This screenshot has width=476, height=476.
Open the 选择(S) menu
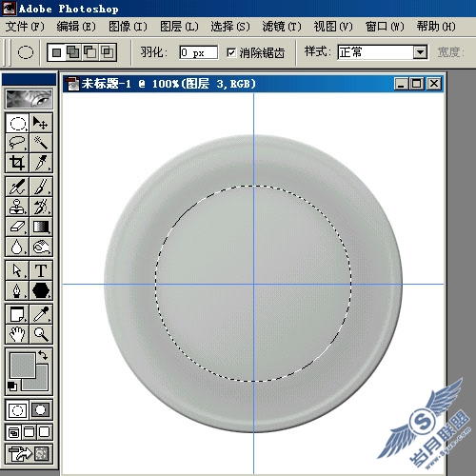click(x=230, y=27)
